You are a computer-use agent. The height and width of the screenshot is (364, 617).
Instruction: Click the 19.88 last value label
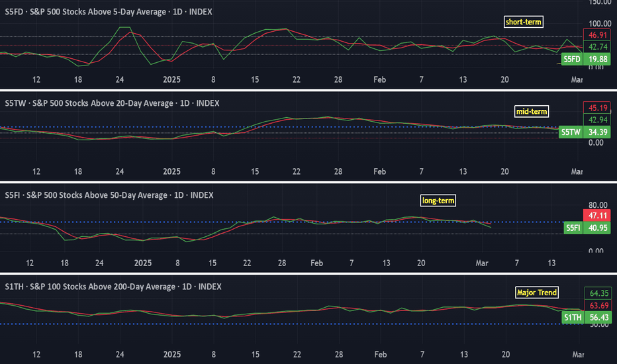[597, 60]
